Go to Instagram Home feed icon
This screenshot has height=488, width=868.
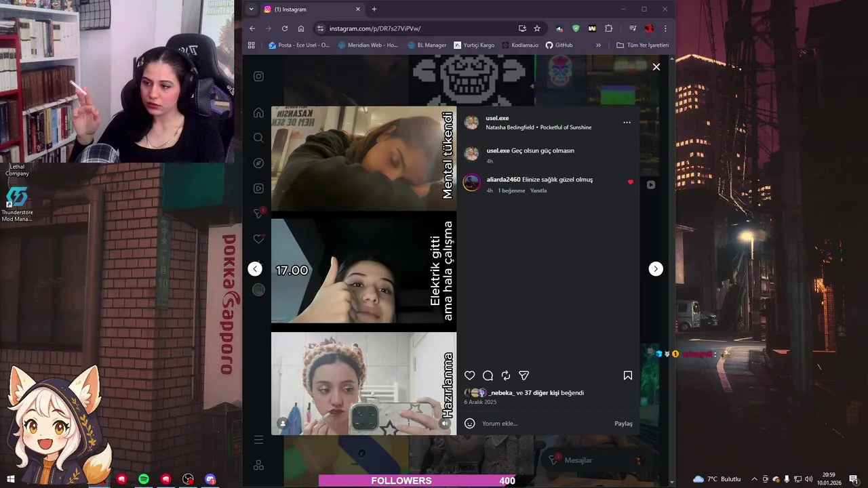(258, 113)
